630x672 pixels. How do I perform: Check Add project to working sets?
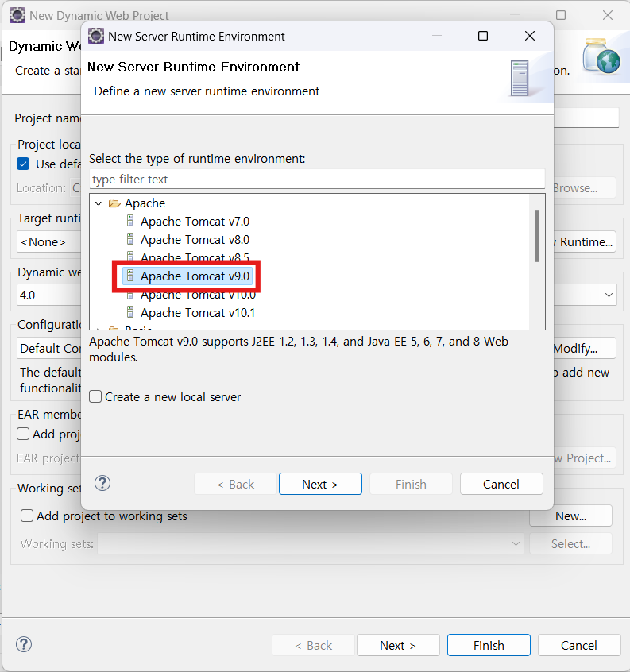tap(27, 516)
